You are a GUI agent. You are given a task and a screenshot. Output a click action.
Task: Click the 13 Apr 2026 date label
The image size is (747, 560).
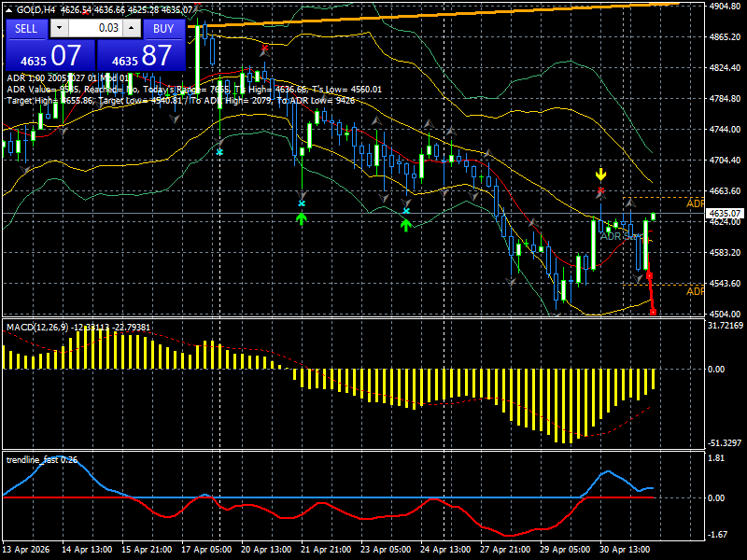click(x=26, y=549)
